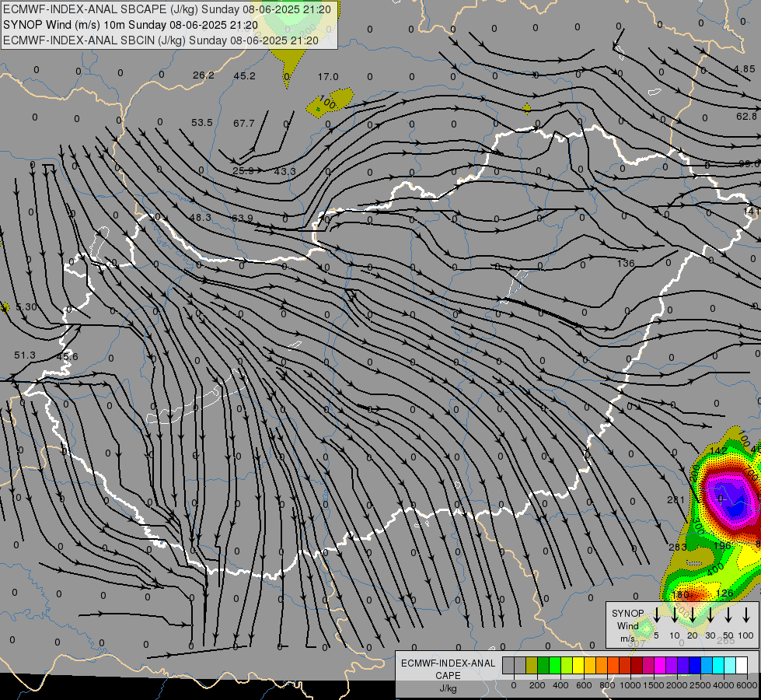Click the 126 value in the CAPE blob
This screenshot has height=700, width=761.
click(x=724, y=593)
